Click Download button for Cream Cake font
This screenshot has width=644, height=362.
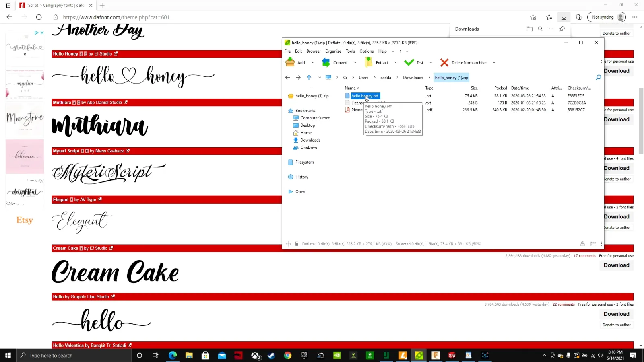point(616,265)
